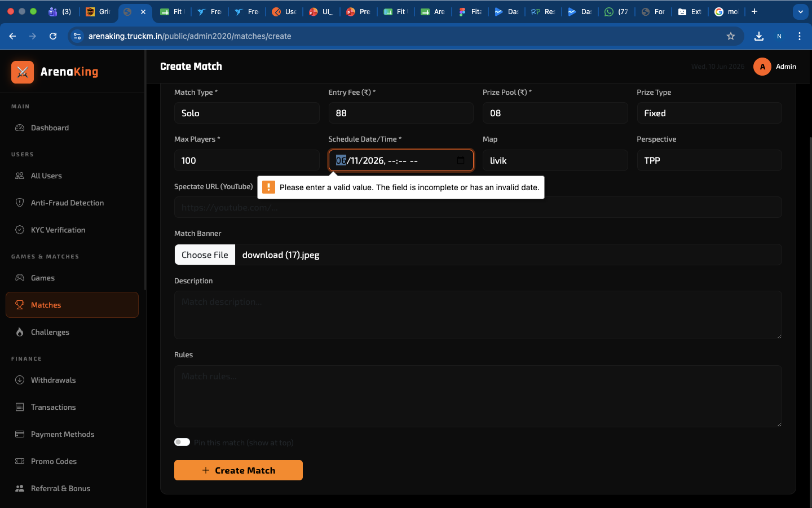The height and width of the screenshot is (508, 812).
Task: Click the Promo Codes ticket icon
Action: 20,461
